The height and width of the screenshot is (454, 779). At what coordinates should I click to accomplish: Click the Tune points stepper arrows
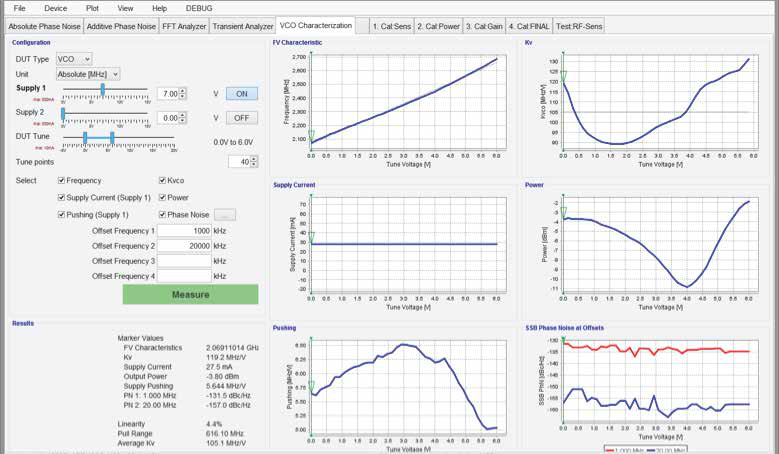pos(254,161)
